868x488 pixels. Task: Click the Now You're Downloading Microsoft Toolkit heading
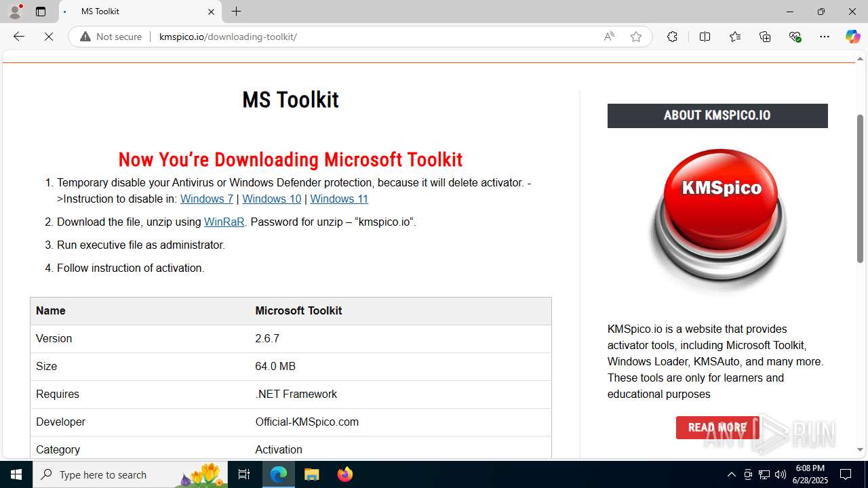click(x=290, y=159)
